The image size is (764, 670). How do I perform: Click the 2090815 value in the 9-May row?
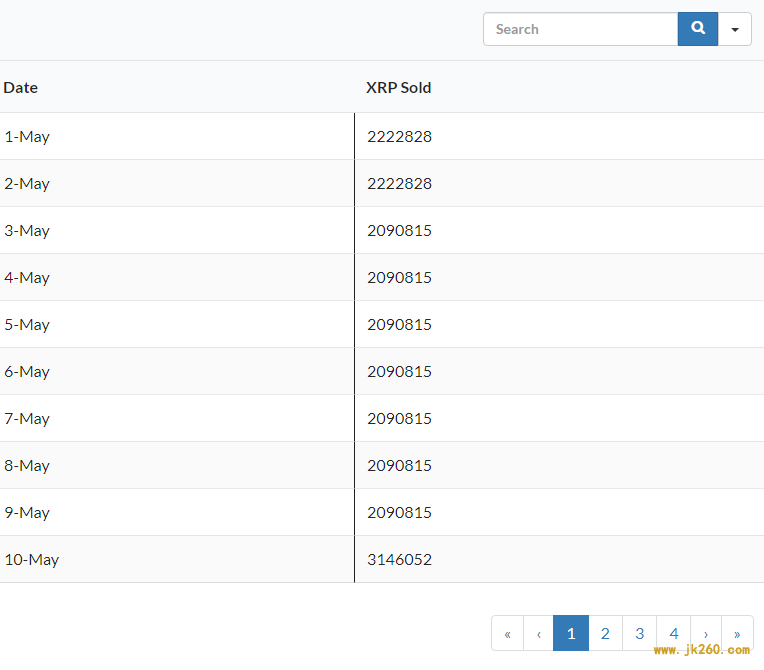point(400,513)
